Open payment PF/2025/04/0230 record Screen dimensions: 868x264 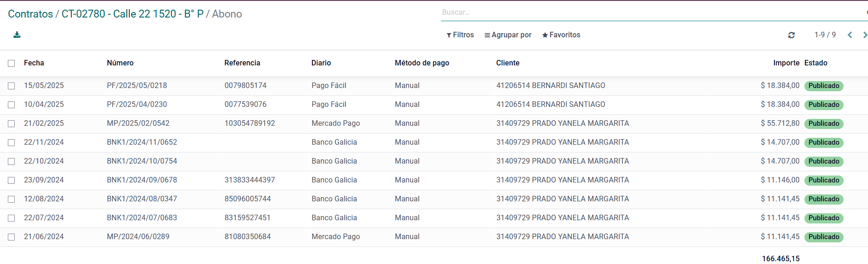pos(137,105)
